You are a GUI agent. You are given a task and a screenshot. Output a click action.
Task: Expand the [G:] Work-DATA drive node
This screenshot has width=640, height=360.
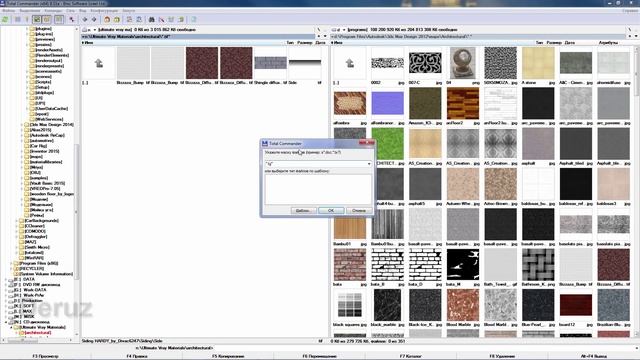point(6,290)
